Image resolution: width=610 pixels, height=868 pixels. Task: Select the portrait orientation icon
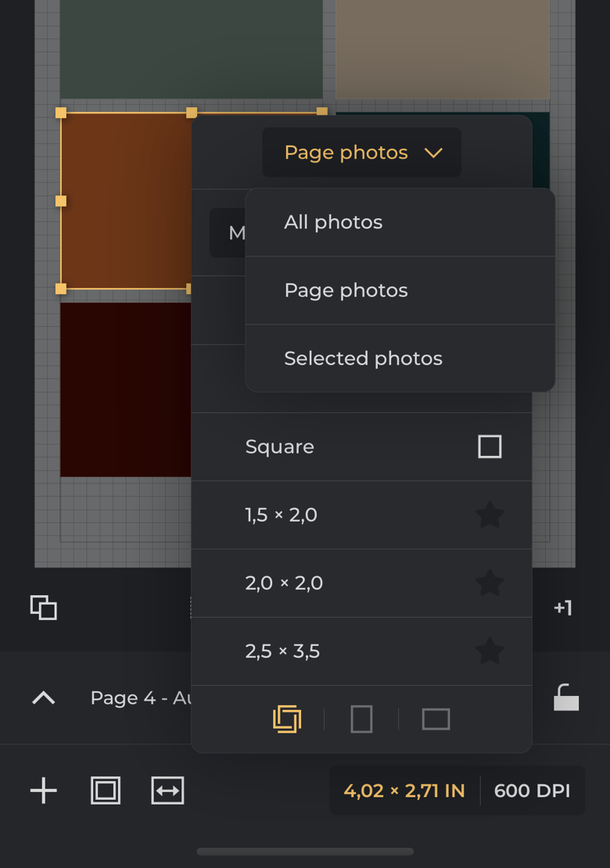tap(361, 719)
